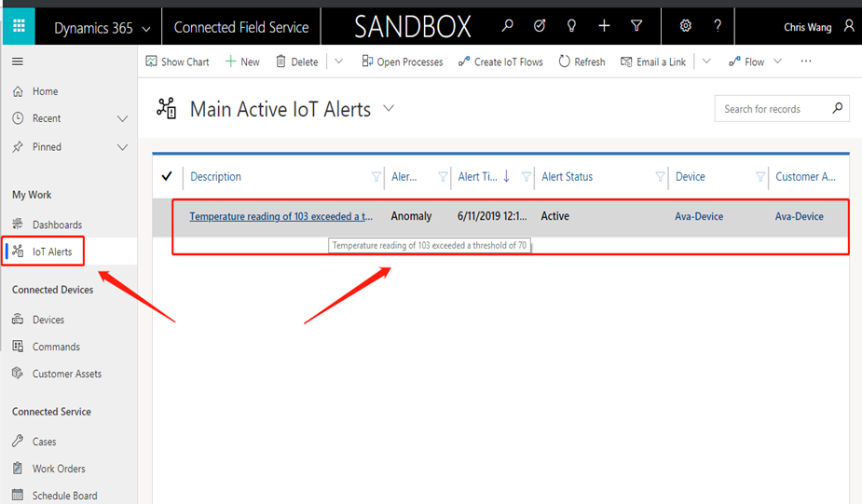862x504 pixels.
Task: Click New in command bar
Action: (x=242, y=61)
